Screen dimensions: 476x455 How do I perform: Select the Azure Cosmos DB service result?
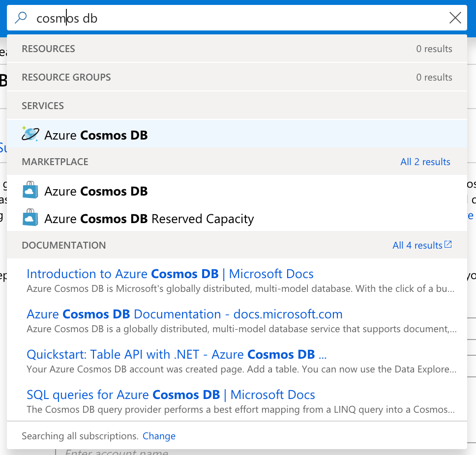coord(96,134)
